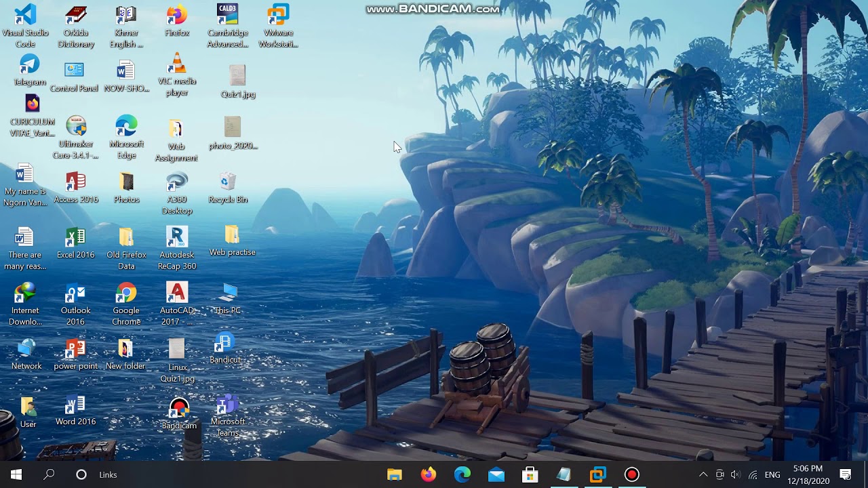Open A360 Desktop shortcut
Image resolution: width=868 pixels, height=488 pixels.
pyautogui.click(x=177, y=193)
